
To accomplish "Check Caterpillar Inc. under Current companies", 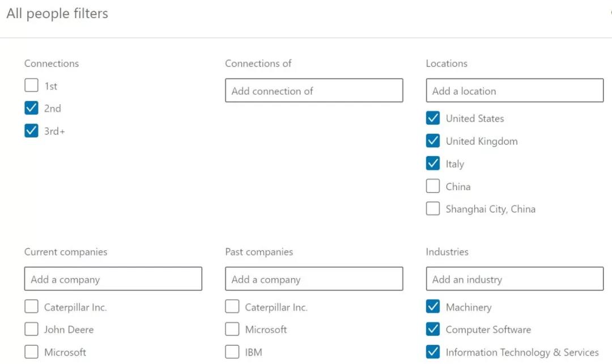I will pyautogui.click(x=32, y=307).
